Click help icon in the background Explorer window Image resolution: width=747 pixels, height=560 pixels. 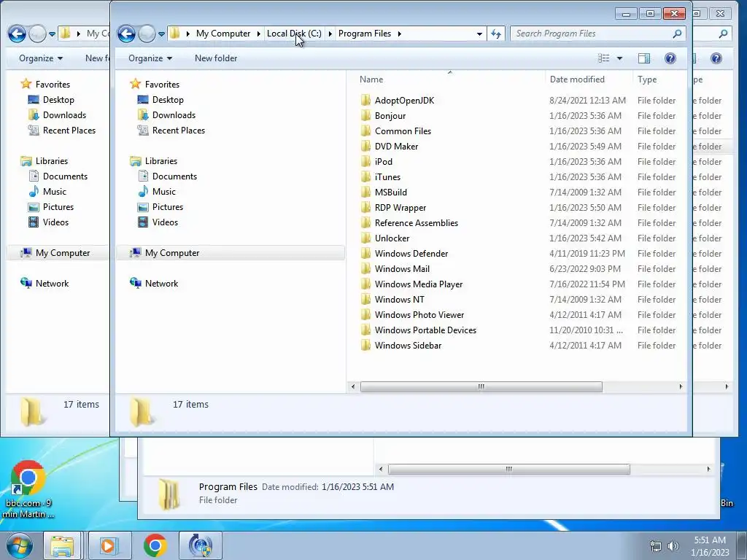716,58
